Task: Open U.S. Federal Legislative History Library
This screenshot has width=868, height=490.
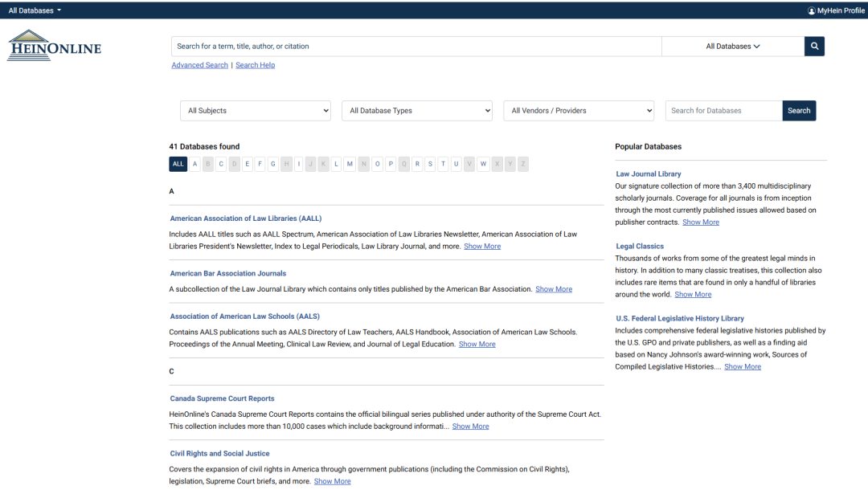Action: click(x=680, y=319)
